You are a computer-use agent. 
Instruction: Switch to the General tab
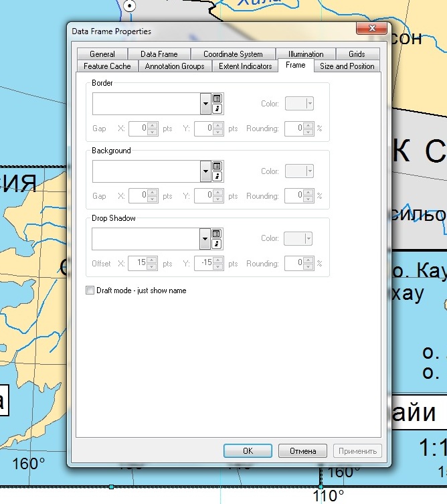(102, 54)
